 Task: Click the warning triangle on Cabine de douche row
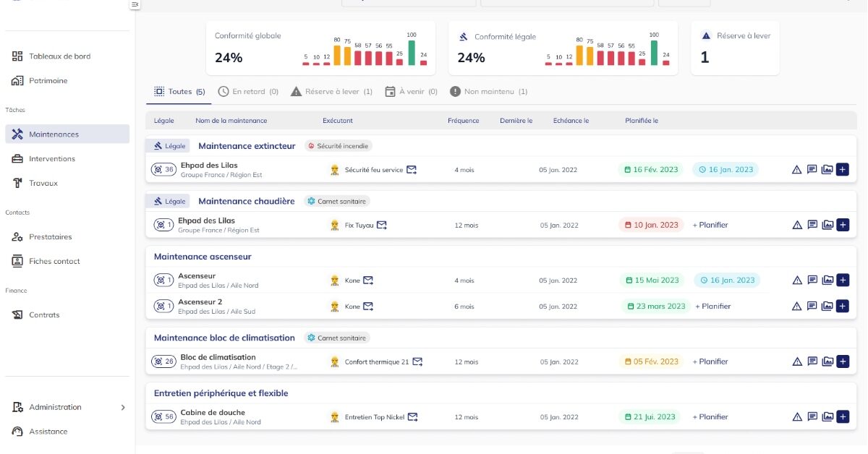[796, 416]
